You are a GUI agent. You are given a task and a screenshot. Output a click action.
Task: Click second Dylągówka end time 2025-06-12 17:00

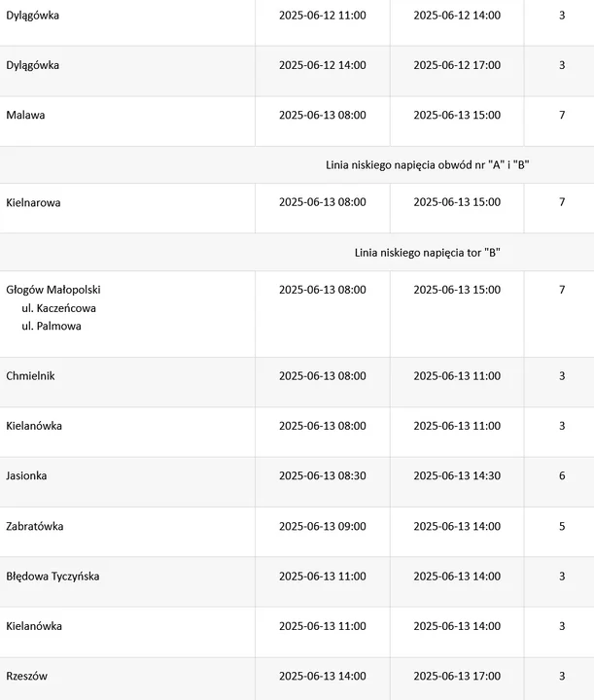(x=457, y=65)
